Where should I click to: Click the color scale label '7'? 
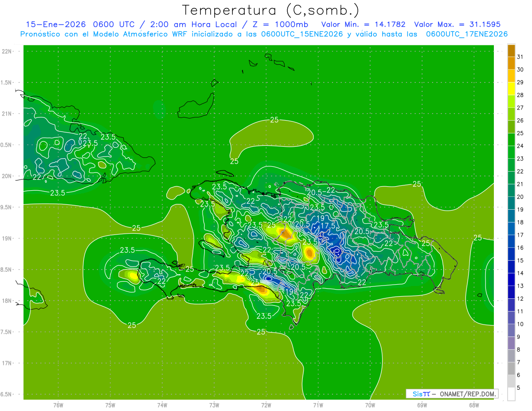(519, 362)
